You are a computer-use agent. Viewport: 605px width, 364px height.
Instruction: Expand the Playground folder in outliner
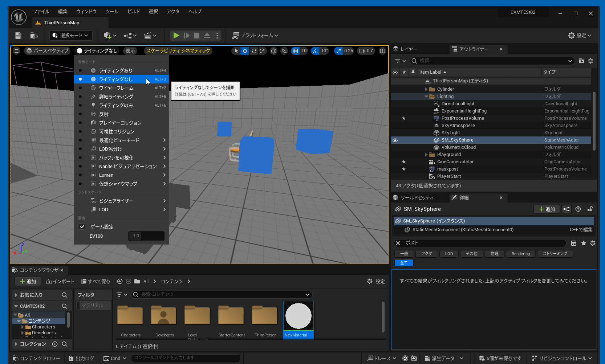coord(426,155)
